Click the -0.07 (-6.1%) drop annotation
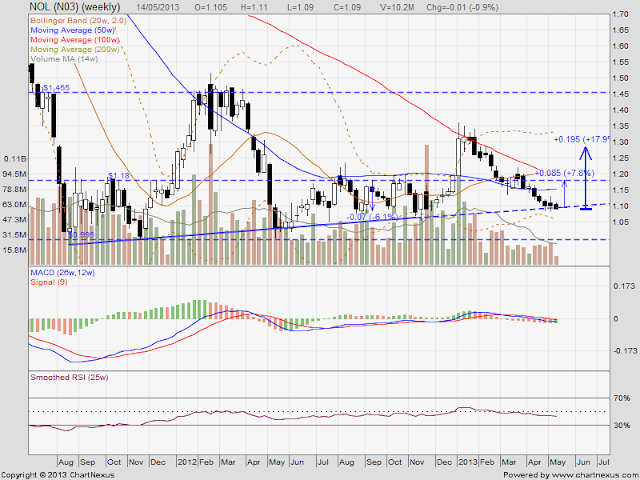This screenshot has height=480, width=640. [x=372, y=217]
